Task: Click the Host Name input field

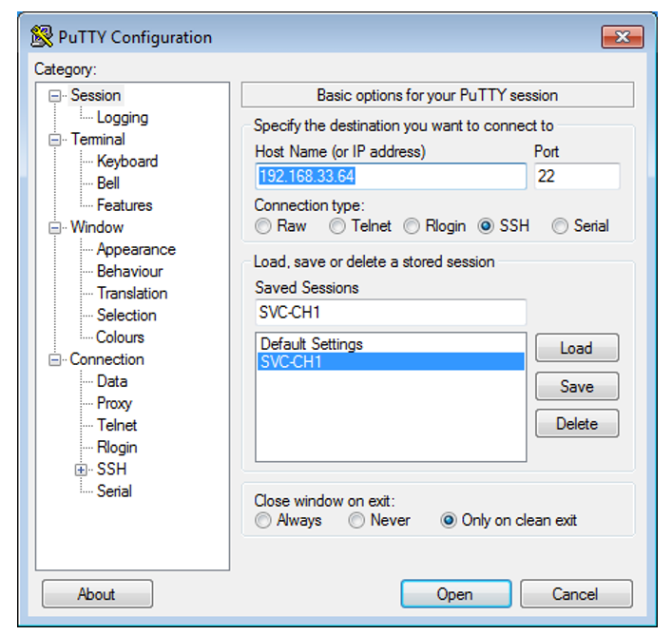Action: click(x=391, y=176)
